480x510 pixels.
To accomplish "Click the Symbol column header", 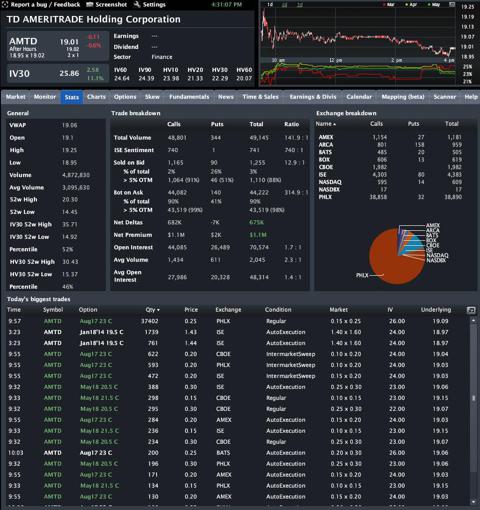I will pyautogui.click(x=53, y=310).
